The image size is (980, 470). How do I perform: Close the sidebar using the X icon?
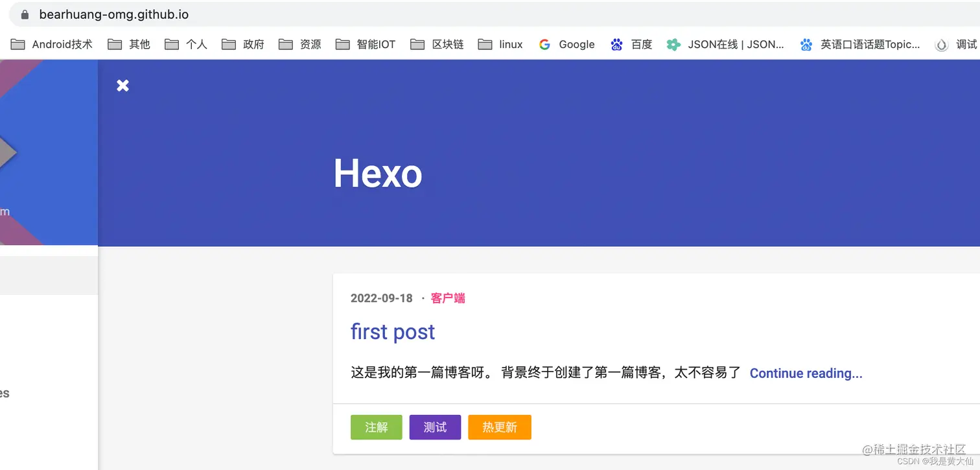[122, 85]
